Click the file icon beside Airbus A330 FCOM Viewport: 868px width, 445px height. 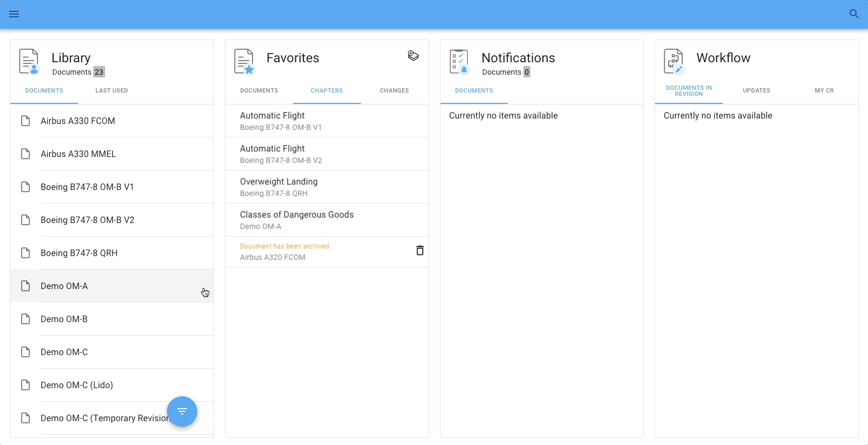pyautogui.click(x=25, y=121)
